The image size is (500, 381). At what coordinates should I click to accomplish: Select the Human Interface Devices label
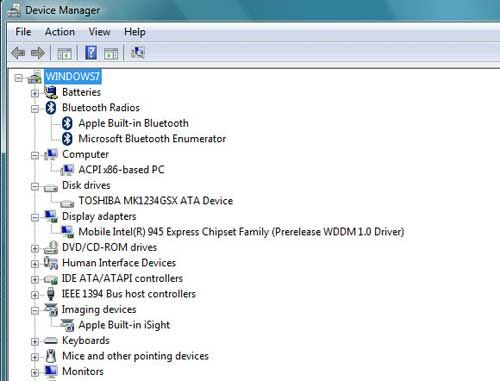[119, 263]
